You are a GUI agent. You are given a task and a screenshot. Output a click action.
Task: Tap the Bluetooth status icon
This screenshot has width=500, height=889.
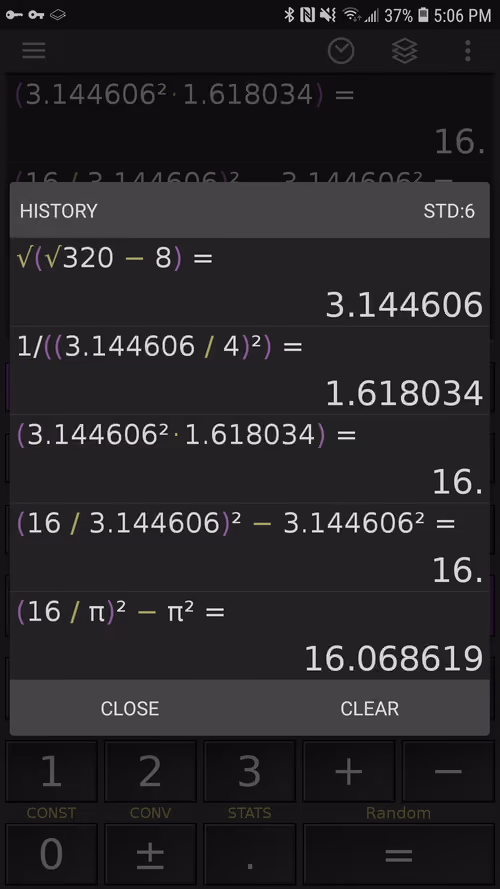(290, 15)
